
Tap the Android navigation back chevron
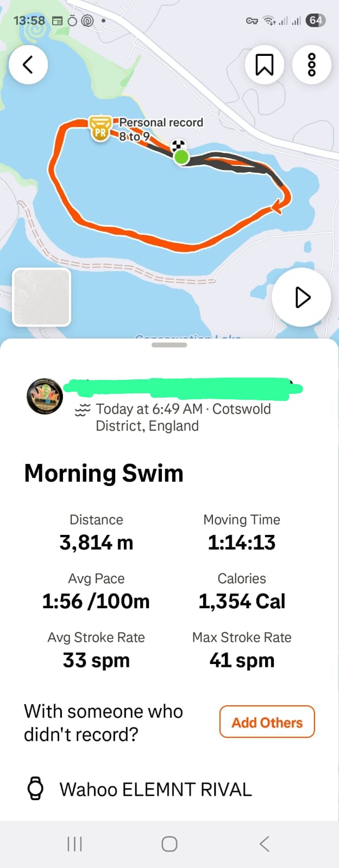(x=265, y=844)
